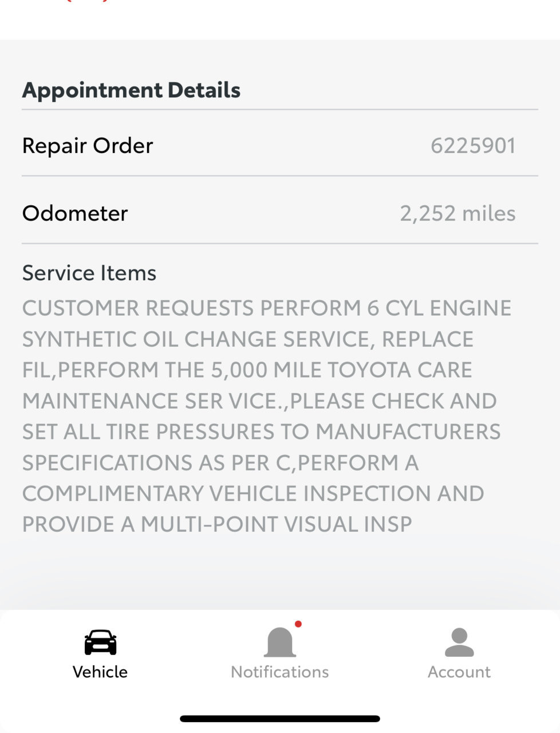
Task: Tap the car icon in bottom bar
Action: [100, 642]
